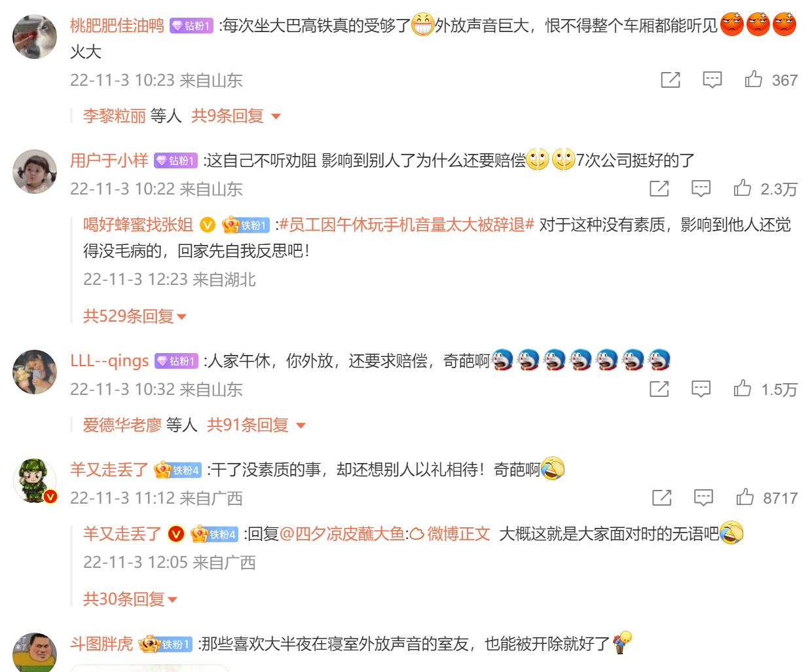Forward 羊又走丢了's comment
810x672 pixels.
[662, 498]
